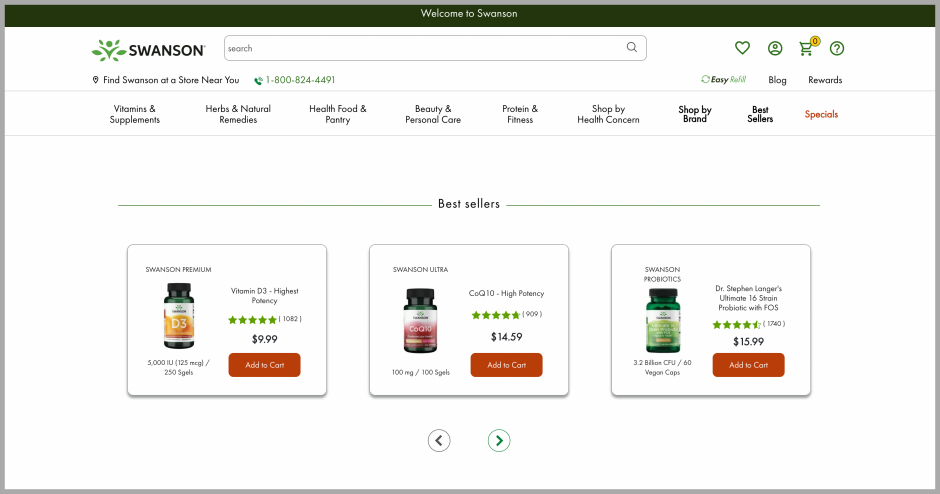The height and width of the screenshot is (494, 940).
Task: Click the Swanson logo
Action: point(148,50)
